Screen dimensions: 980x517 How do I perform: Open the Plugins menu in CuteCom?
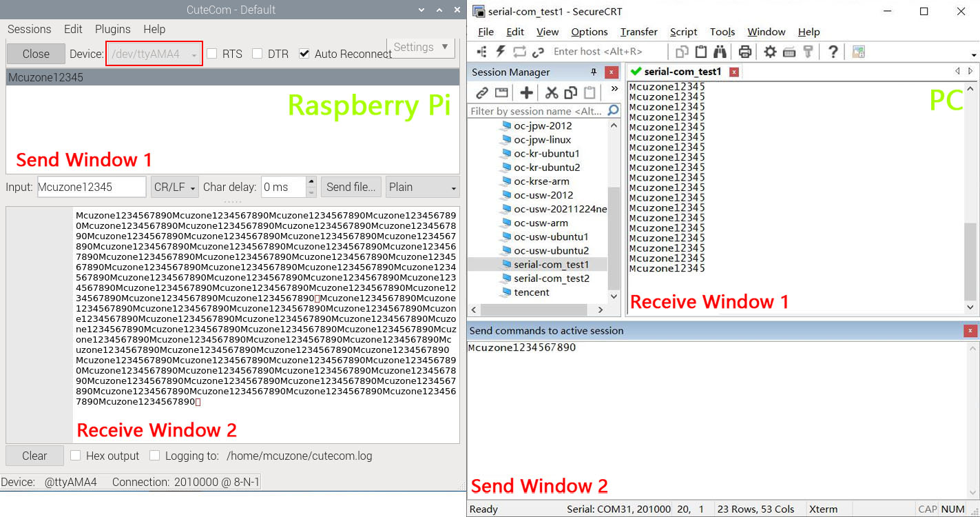112,29
